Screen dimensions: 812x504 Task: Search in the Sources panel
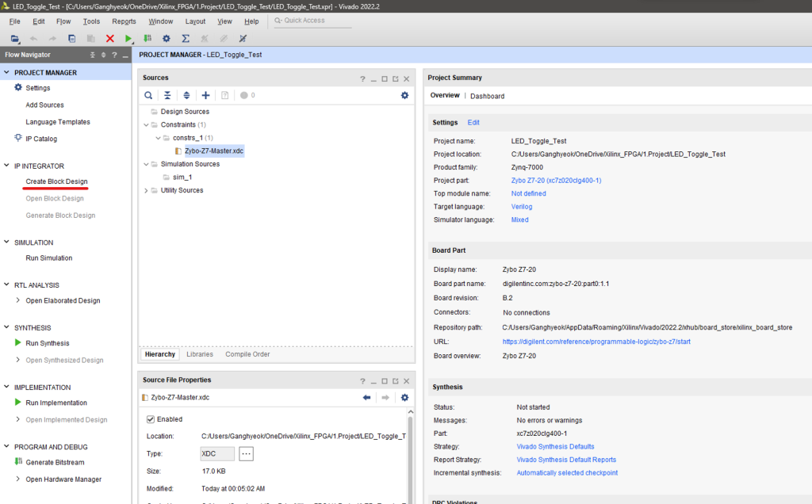point(148,95)
